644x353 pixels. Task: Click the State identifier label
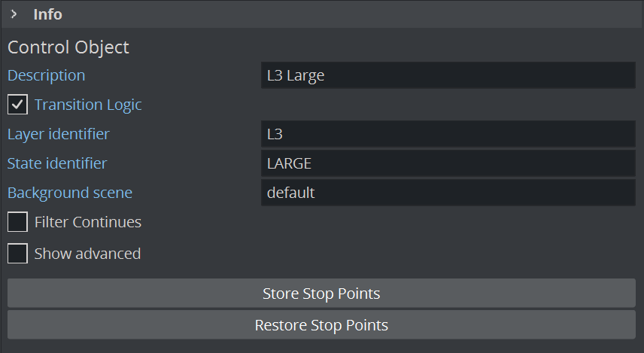pos(57,163)
